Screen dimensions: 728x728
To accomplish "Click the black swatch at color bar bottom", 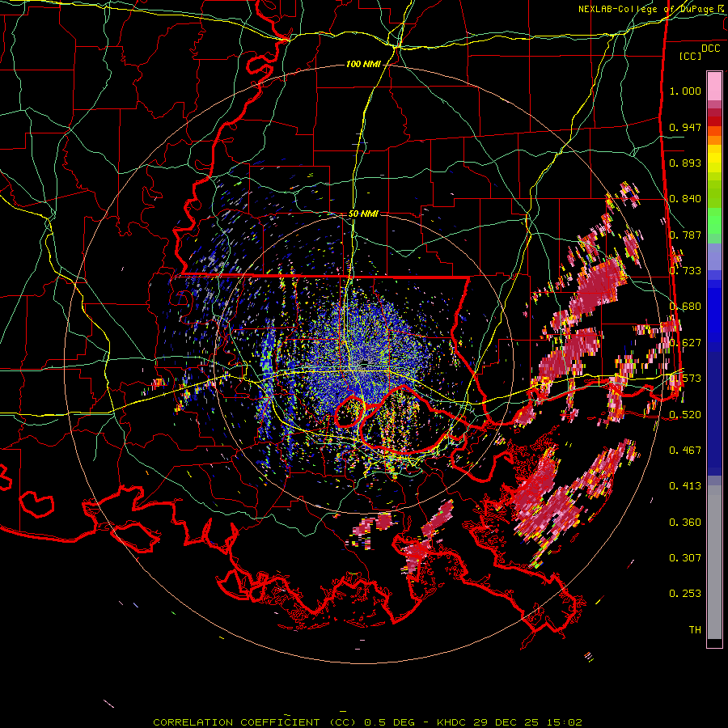I will [714, 643].
